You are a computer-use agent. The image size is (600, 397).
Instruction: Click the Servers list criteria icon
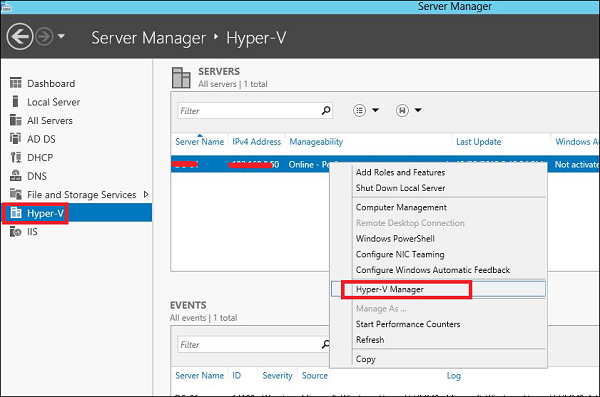[x=359, y=110]
